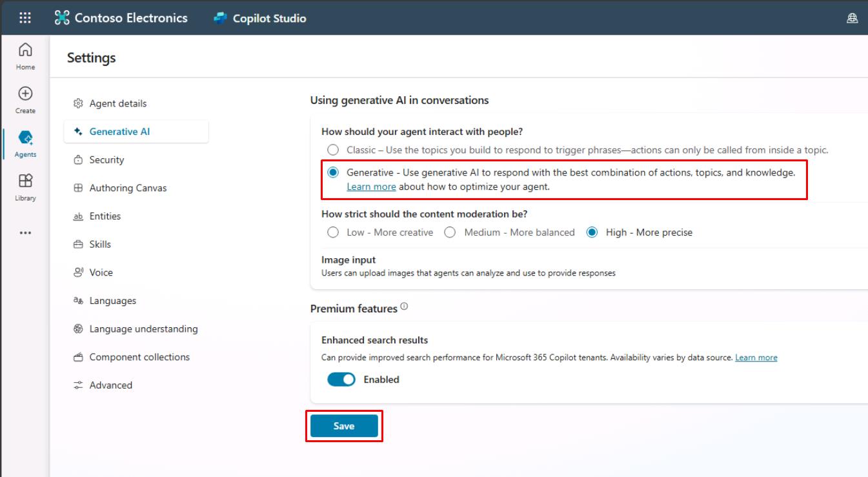Click the Save button
Viewport: 868px width, 477px height.
(x=344, y=426)
